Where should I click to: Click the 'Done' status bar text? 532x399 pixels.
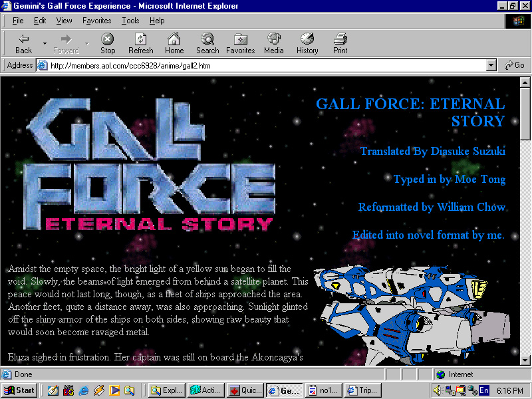23,374
